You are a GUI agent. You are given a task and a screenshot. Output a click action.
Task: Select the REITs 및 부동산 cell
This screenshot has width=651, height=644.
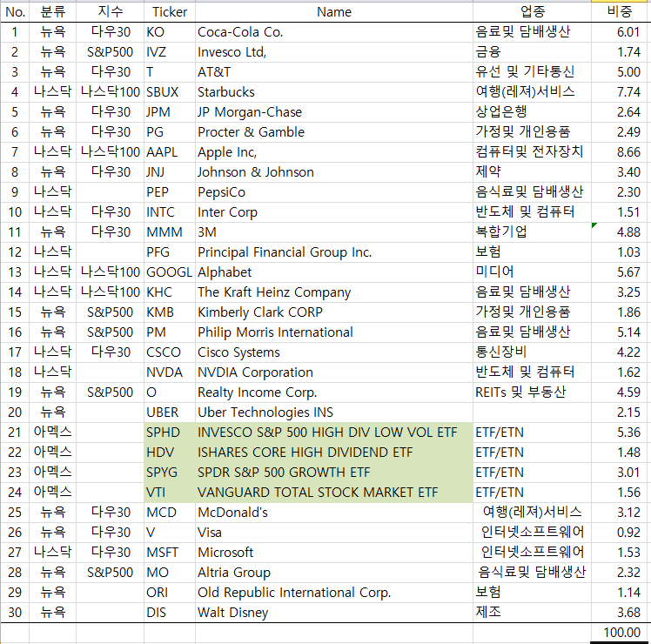coord(532,392)
